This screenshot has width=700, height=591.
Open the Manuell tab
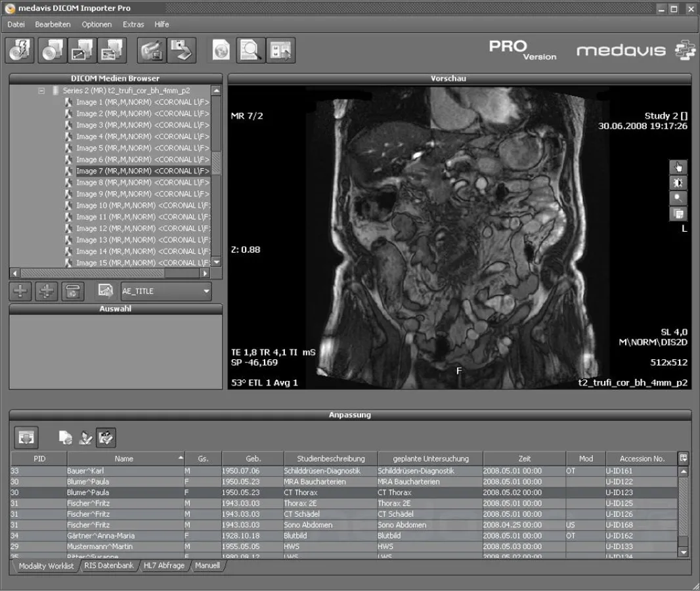[208, 565]
